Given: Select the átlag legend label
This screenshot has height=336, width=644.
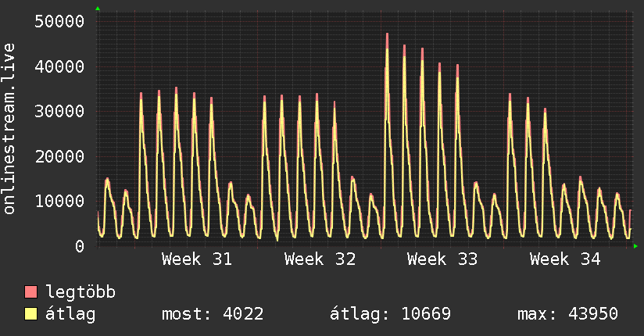Looking at the screenshot, I should tap(70, 314).
